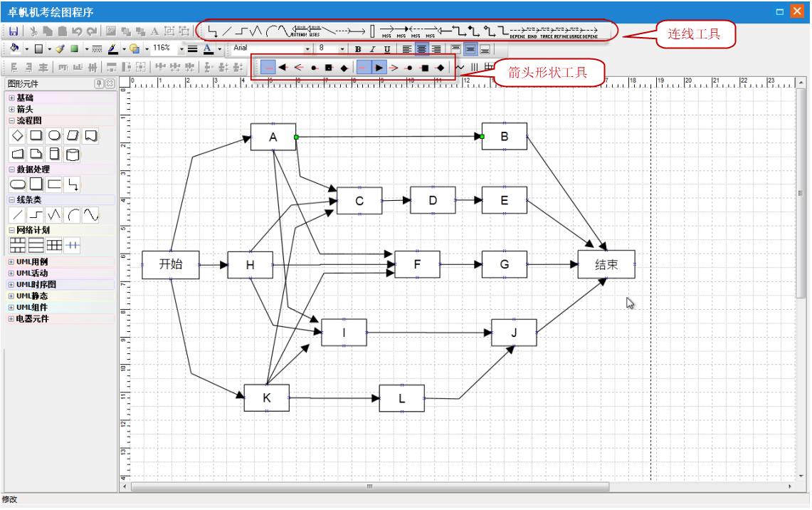Click the font color A swatch
The image size is (812, 510).
[209, 48]
